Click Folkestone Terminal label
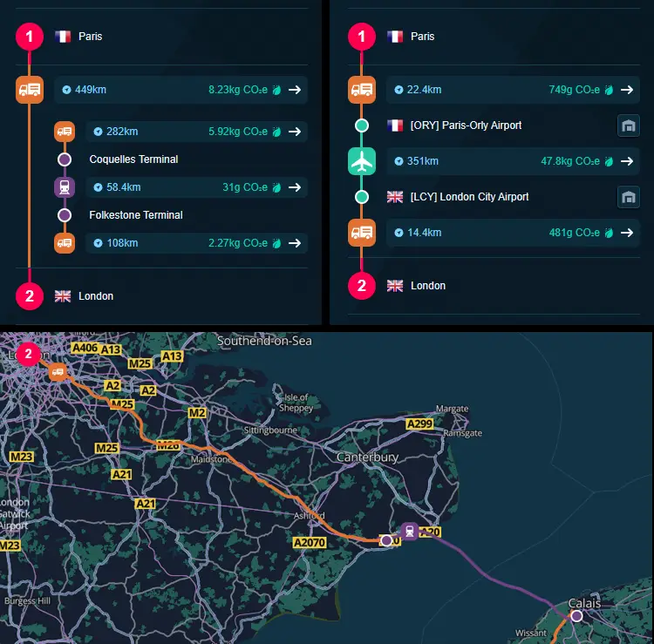This screenshot has width=654, height=644. [x=136, y=215]
